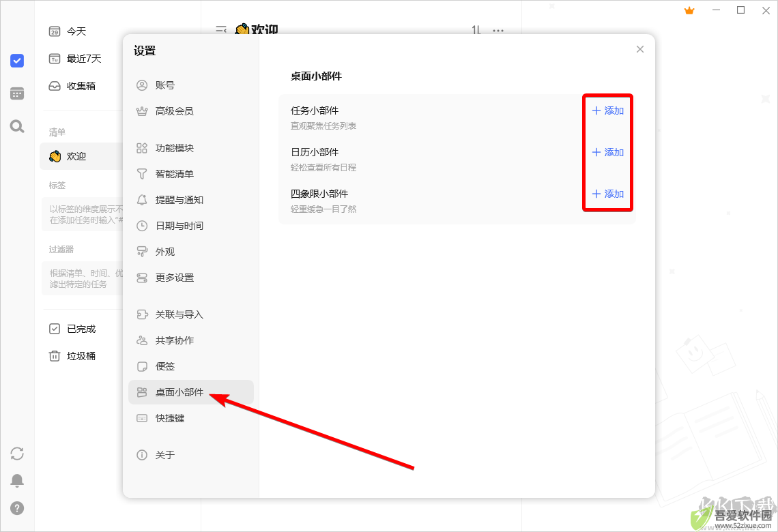The image size is (778, 532).
Task: Click the 清单 section header in sidebar
Action: coord(57,132)
